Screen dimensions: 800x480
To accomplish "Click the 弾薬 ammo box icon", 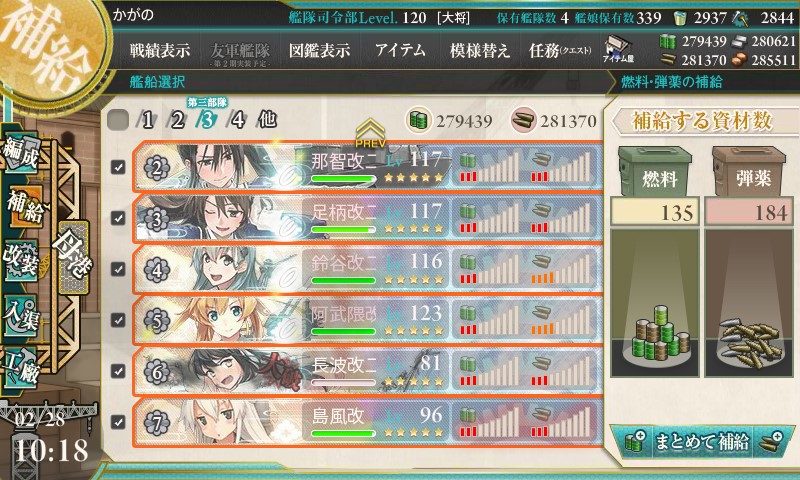I will tap(749, 173).
